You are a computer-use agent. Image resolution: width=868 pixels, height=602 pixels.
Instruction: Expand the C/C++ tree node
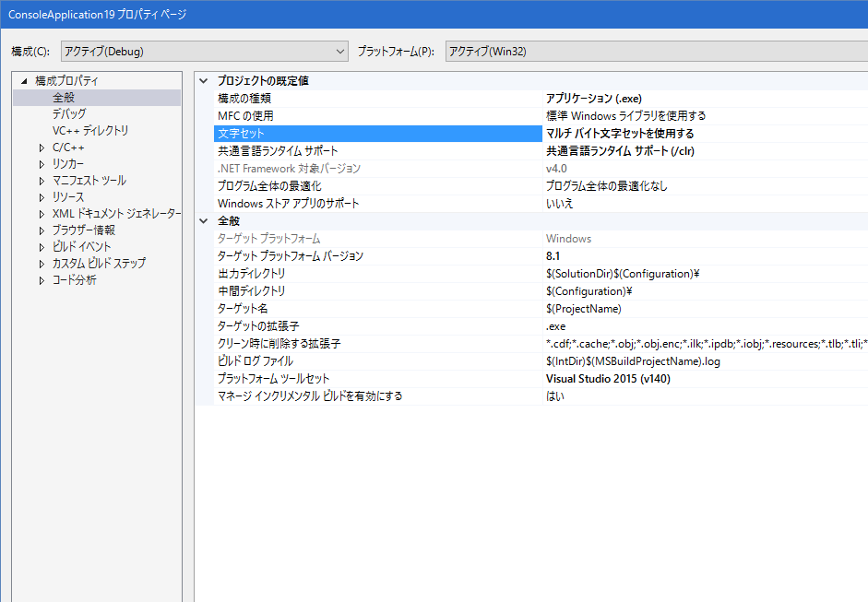42,148
